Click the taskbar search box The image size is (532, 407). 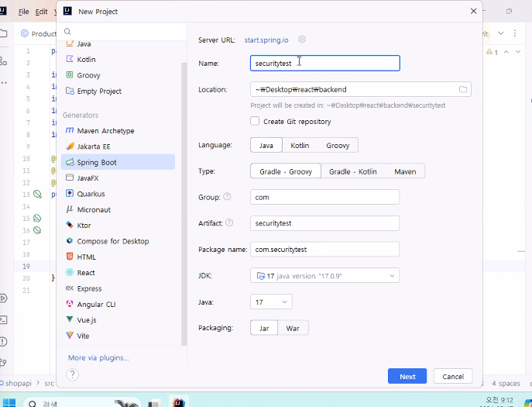pos(81,403)
